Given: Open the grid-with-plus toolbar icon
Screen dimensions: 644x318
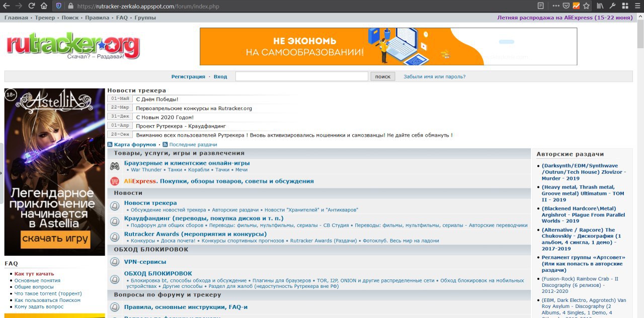Looking at the screenshot, I should (624, 6).
